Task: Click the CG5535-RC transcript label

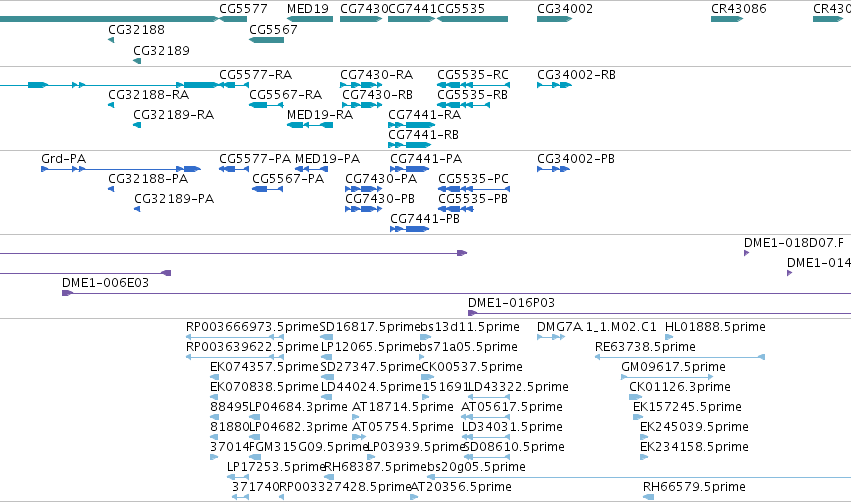Action: 473,75
